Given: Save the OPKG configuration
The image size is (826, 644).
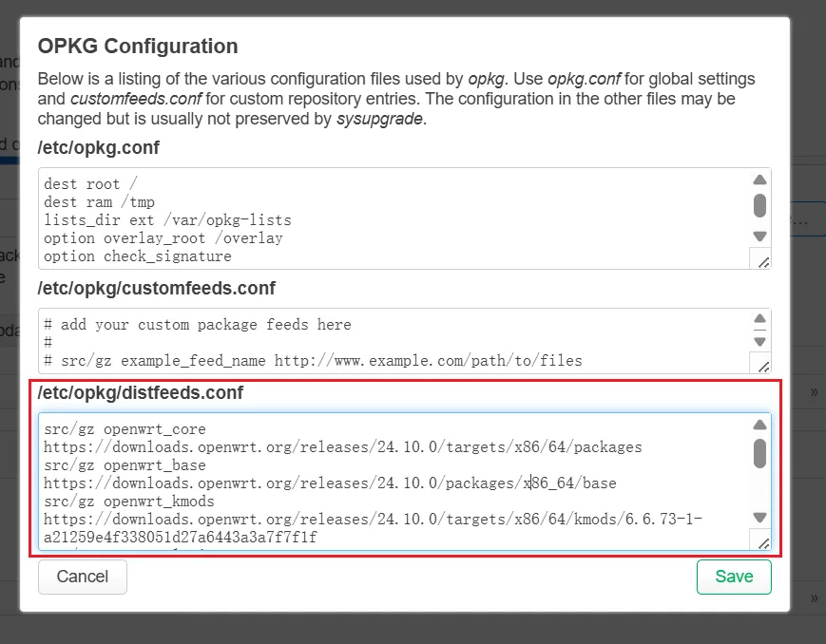Looking at the screenshot, I should [734, 577].
